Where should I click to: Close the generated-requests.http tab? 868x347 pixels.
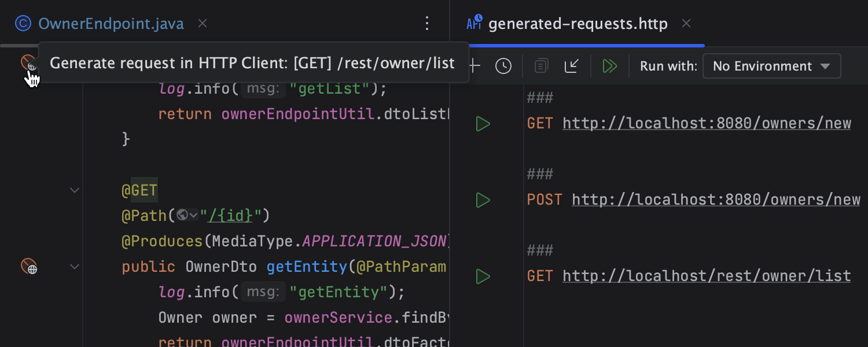click(686, 23)
